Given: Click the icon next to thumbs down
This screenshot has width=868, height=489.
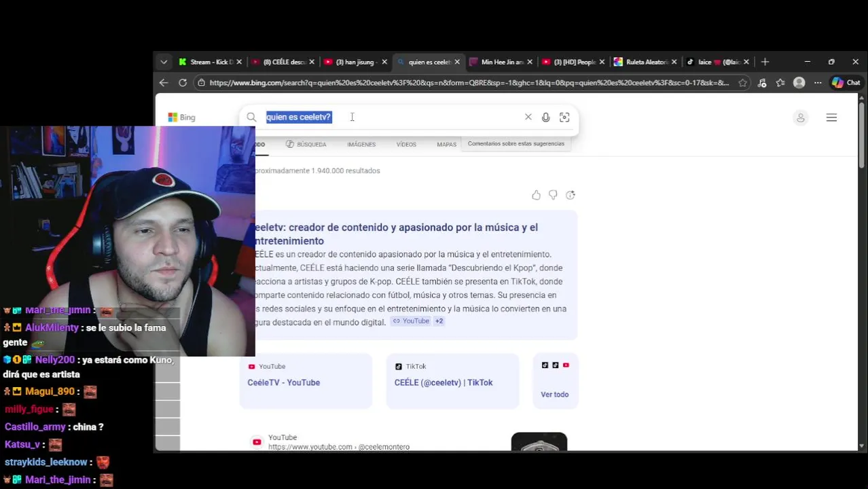Looking at the screenshot, I should point(571,195).
